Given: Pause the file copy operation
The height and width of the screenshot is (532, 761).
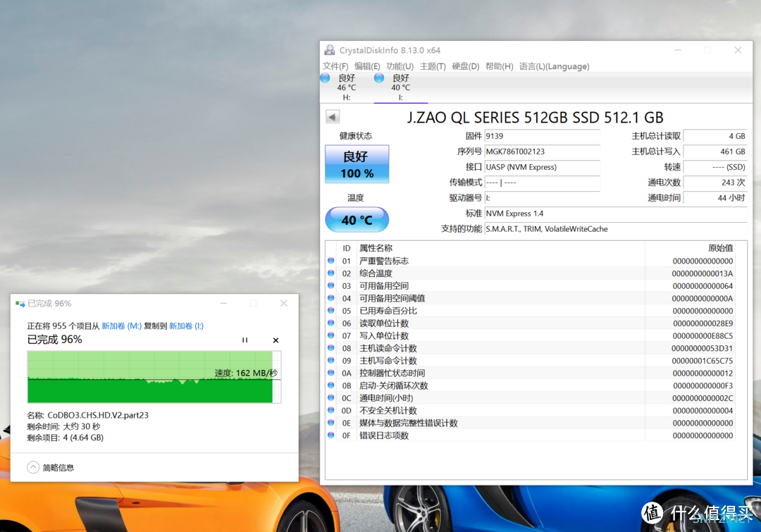Looking at the screenshot, I should (245, 340).
